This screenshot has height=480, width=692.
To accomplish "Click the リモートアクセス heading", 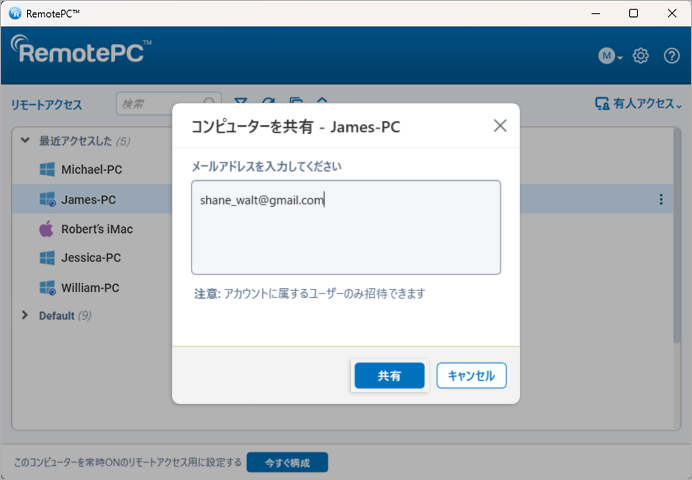I will [46, 105].
